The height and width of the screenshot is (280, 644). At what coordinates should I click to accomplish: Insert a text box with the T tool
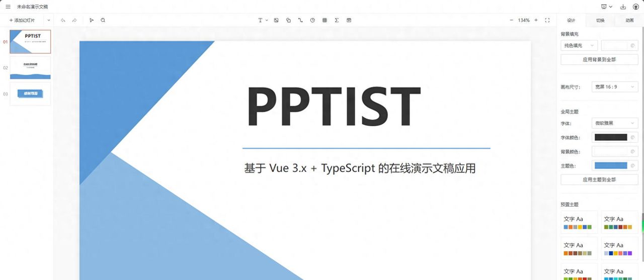[260, 20]
